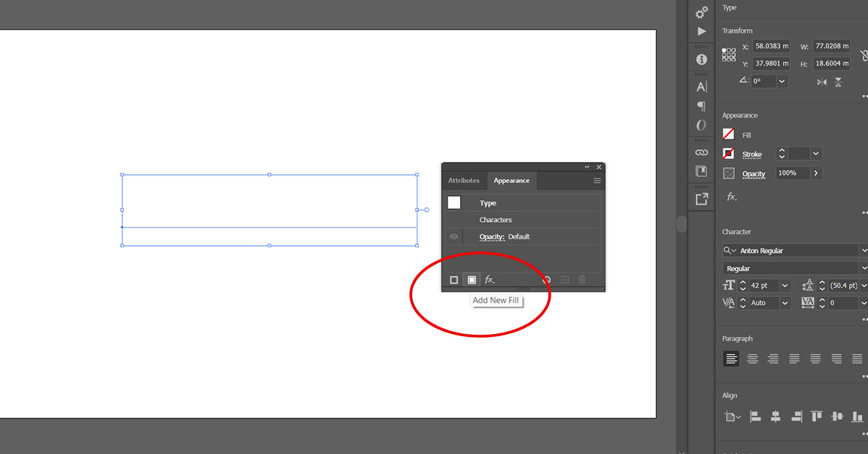868x454 pixels.
Task: Set paragraph to align left
Action: (731, 359)
